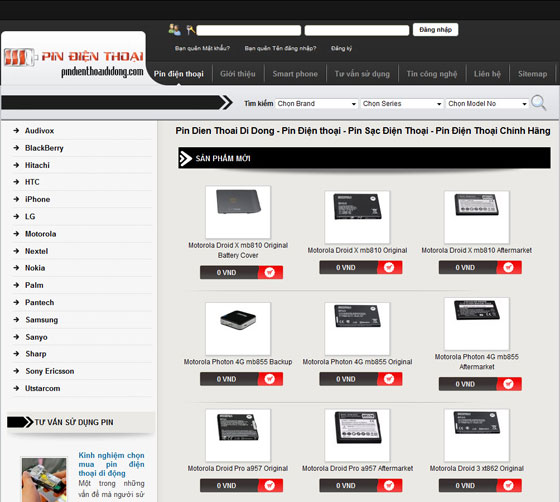Select Audivox in the brand list
The width and height of the screenshot is (560, 502).
tap(39, 131)
